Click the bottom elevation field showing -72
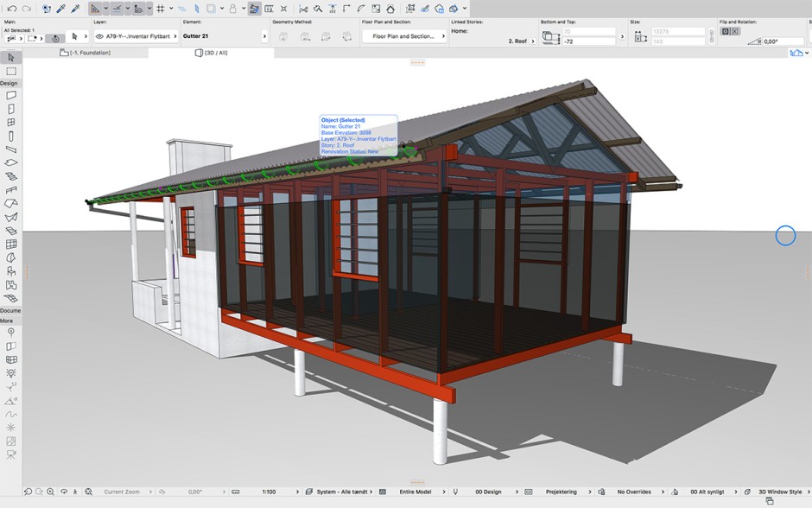The image size is (812, 508). (x=588, y=41)
